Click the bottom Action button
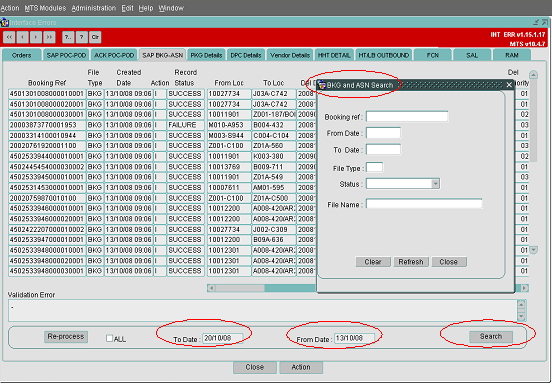The height and width of the screenshot is (384, 552). pos(301,367)
